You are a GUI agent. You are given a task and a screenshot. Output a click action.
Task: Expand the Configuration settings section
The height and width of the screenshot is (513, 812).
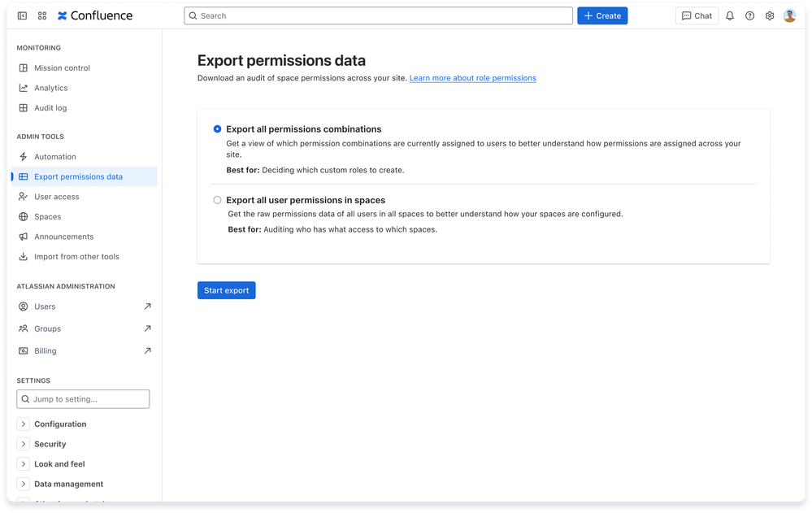(58, 424)
